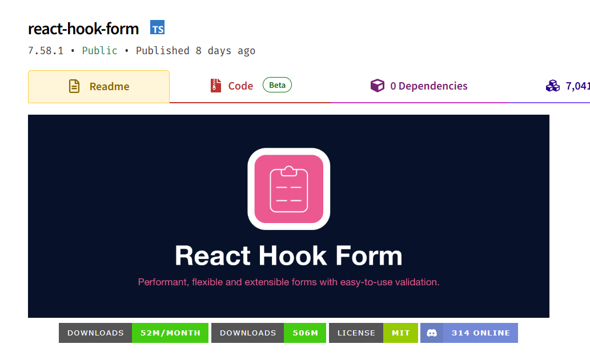Click the MIT license badge

tap(400, 333)
